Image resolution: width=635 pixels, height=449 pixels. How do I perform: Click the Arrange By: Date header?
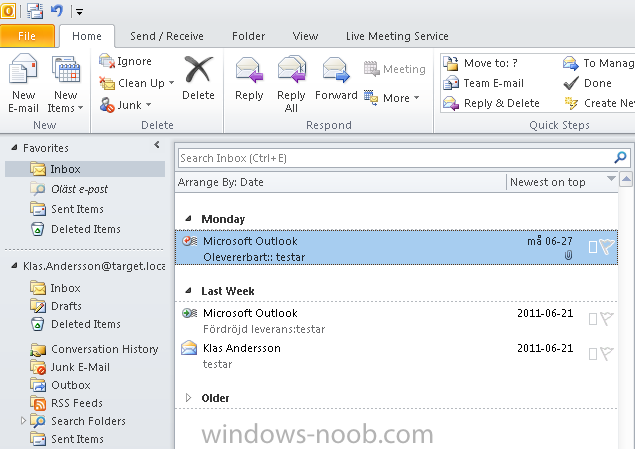[220, 182]
